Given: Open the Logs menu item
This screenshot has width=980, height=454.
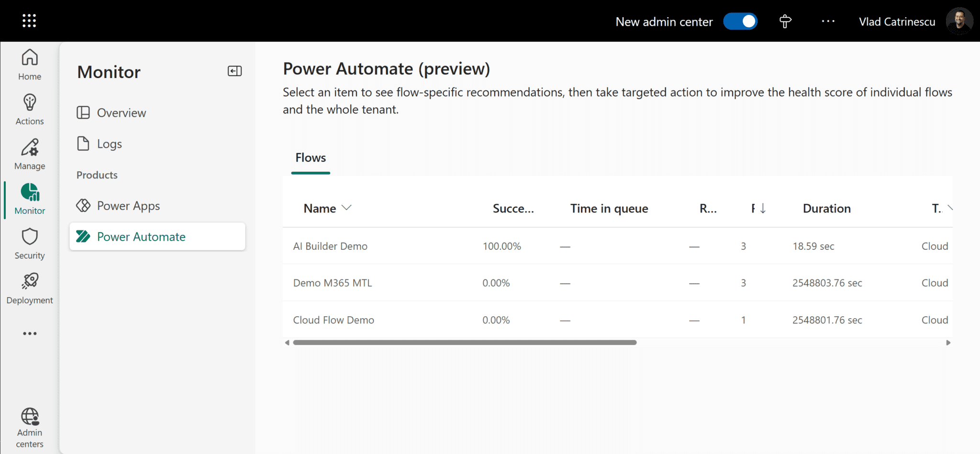Looking at the screenshot, I should tap(109, 144).
